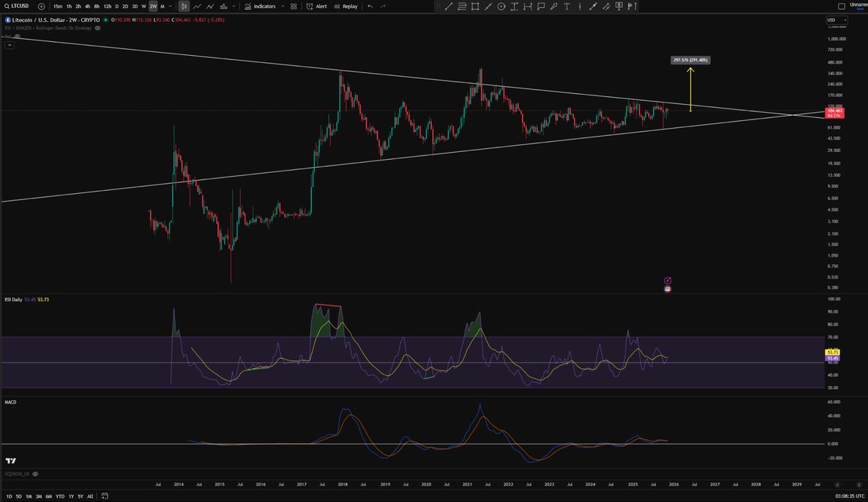Select the flag mark tool
Viewport: 868px width, 502px height.
point(632,7)
